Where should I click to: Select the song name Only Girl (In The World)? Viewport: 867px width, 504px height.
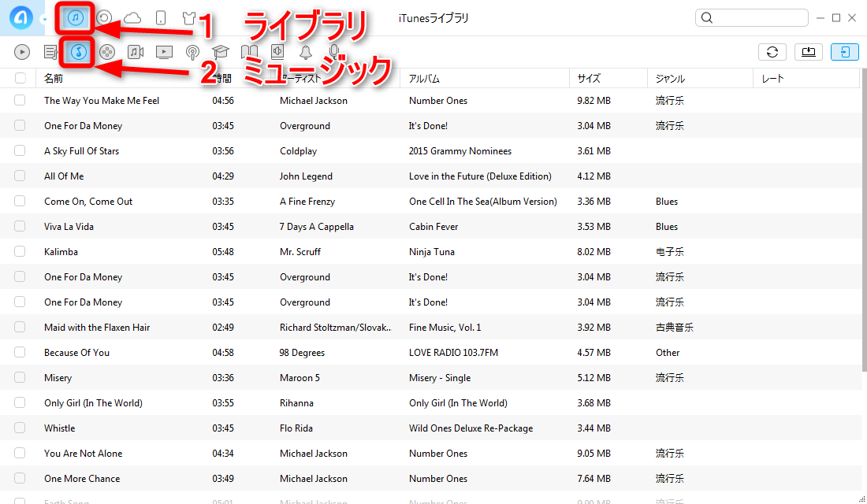point(94,403)
